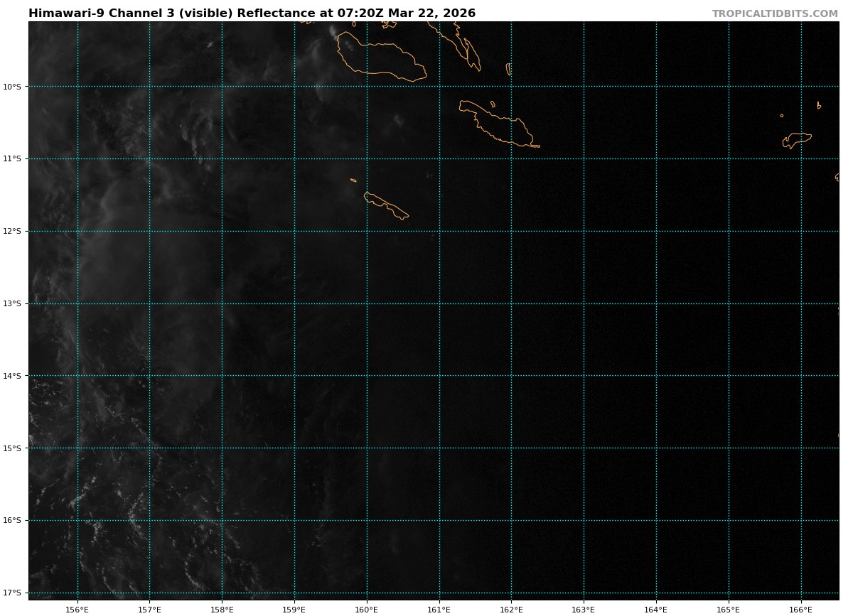Click the 166°E longitude axis label
Viewport: 853px width, 616px height.
point(800,609)
